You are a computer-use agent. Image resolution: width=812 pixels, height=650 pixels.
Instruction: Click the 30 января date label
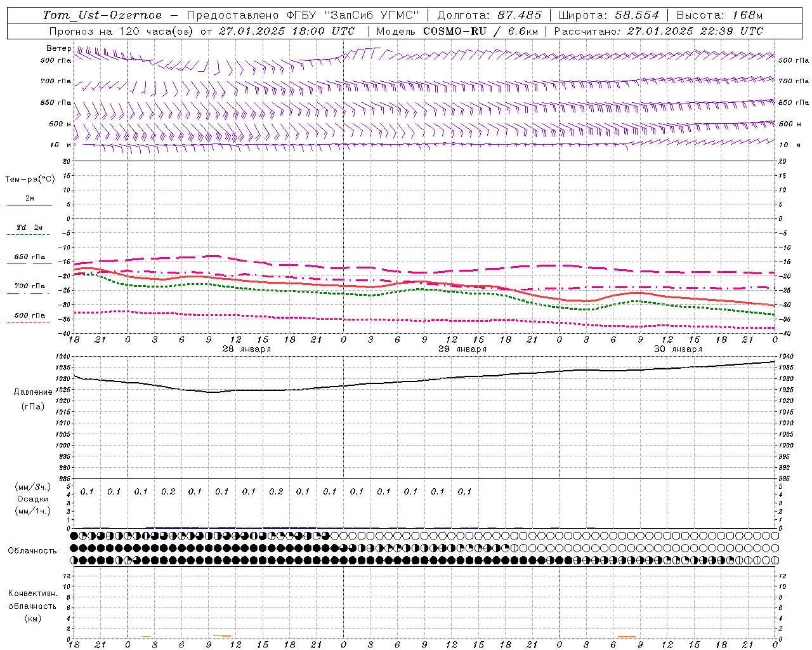point(678,349)
